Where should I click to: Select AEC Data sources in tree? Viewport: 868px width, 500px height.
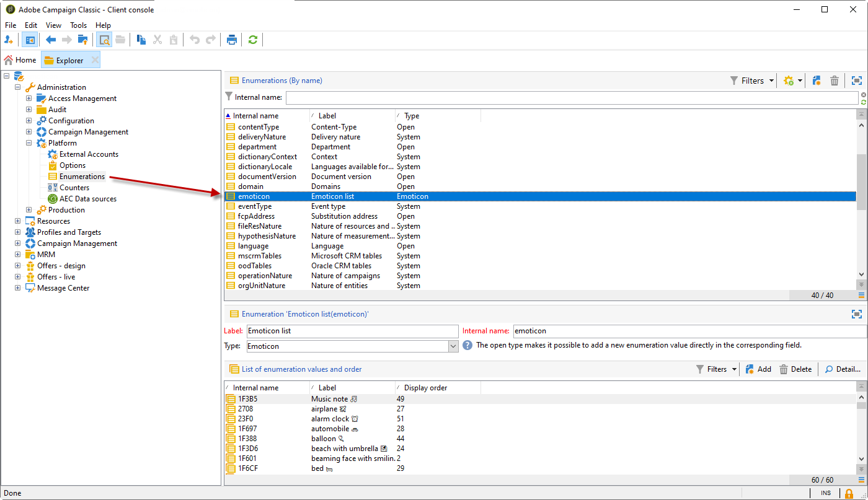[x=88, y=199]
